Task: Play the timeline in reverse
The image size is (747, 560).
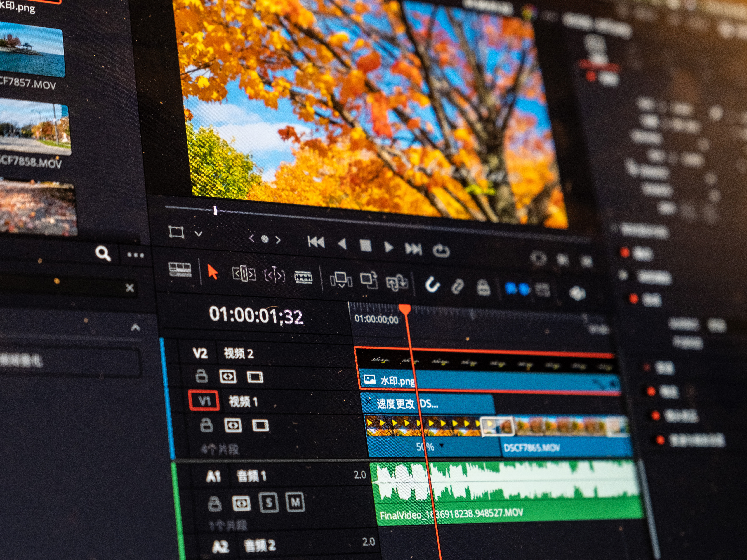Action: pyautogui.click(x=342, y=244)
